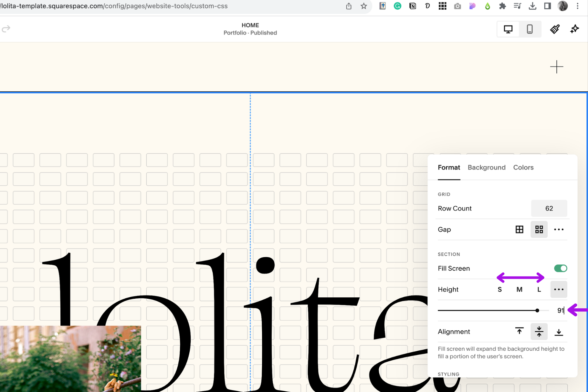Select the spaced gap grid icon
The image size is (588, 392).
(x=539, y=230)
